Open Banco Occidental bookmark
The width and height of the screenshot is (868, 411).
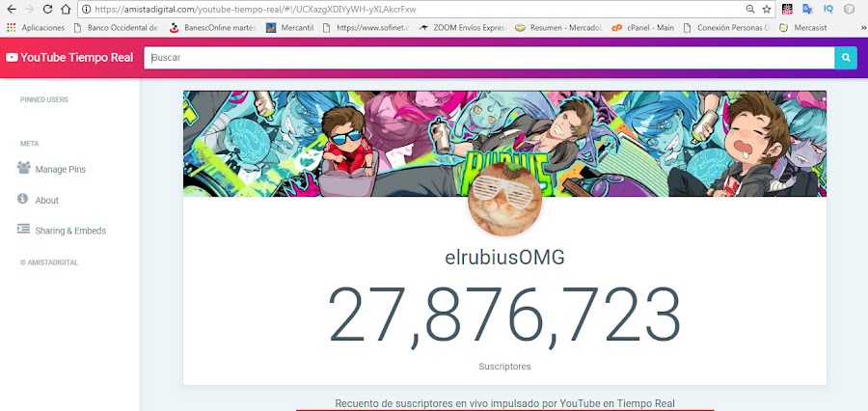tap(117, 27)
